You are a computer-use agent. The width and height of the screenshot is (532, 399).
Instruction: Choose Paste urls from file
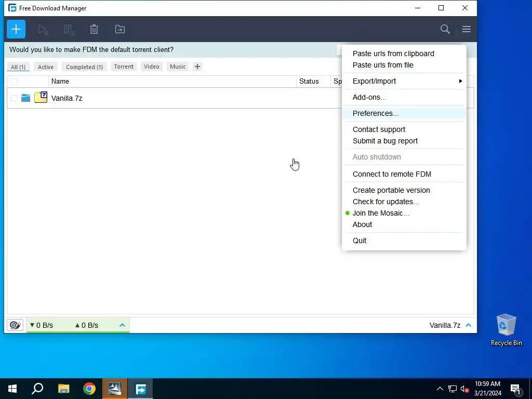[x=404, y=65]
